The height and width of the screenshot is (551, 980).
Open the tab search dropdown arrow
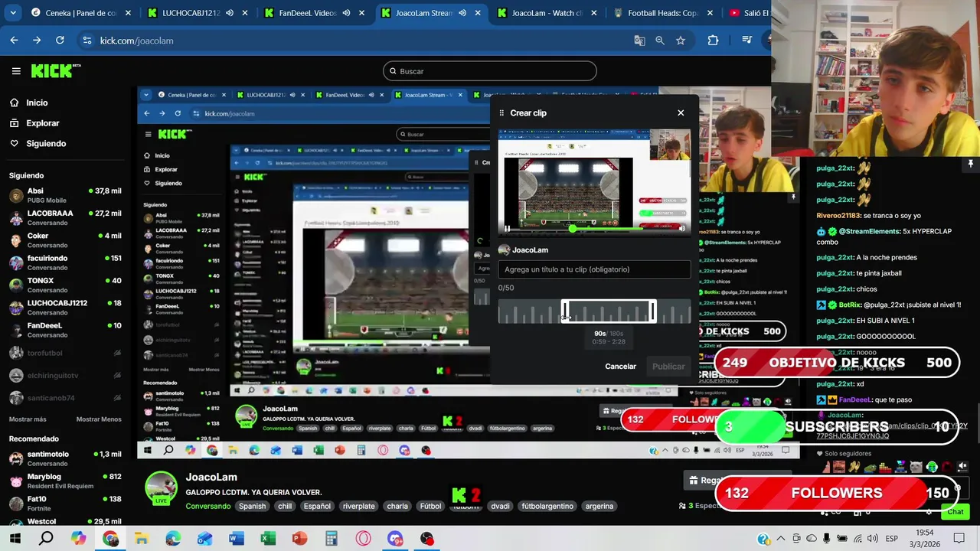tap(12, 13)
